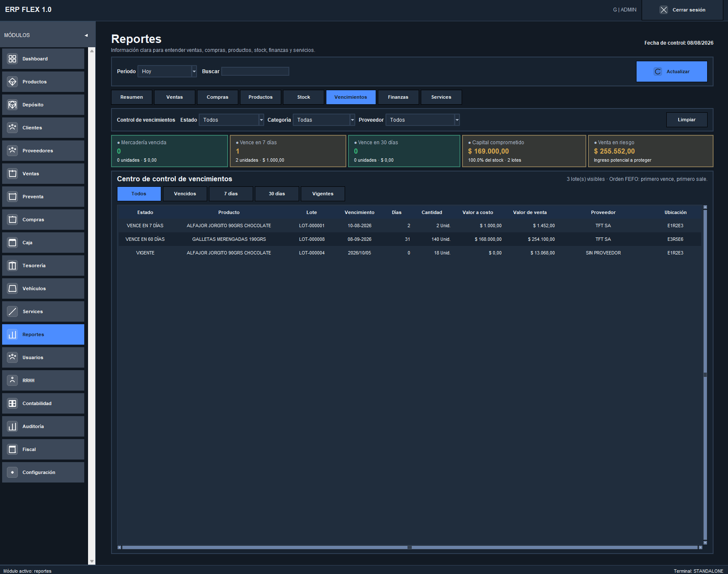Click the Tesorería icon
The width and height of the screenshot is (728, 574).
coord(12,266)
